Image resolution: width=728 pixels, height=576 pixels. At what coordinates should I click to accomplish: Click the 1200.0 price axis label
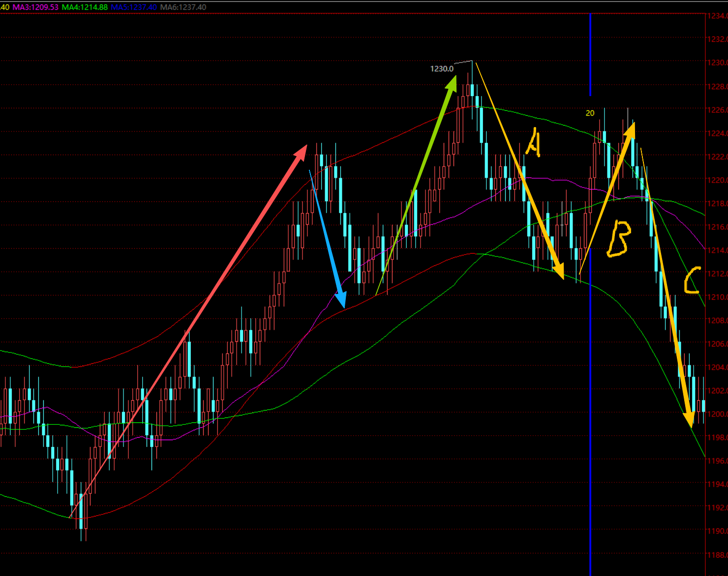tap(718, 414)
